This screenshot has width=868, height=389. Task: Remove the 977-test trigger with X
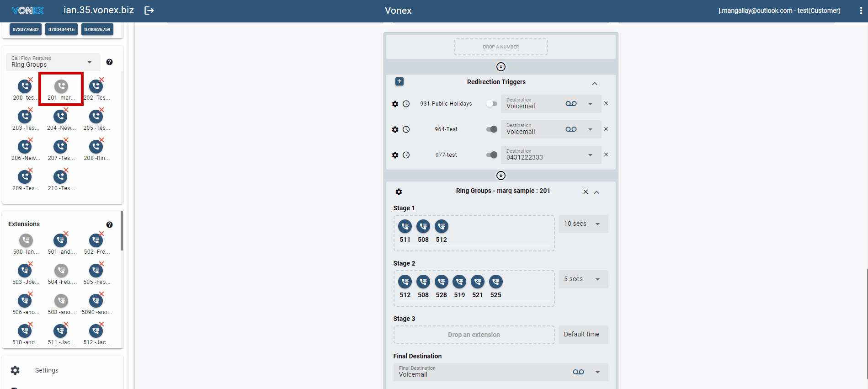tap(606, 155)
